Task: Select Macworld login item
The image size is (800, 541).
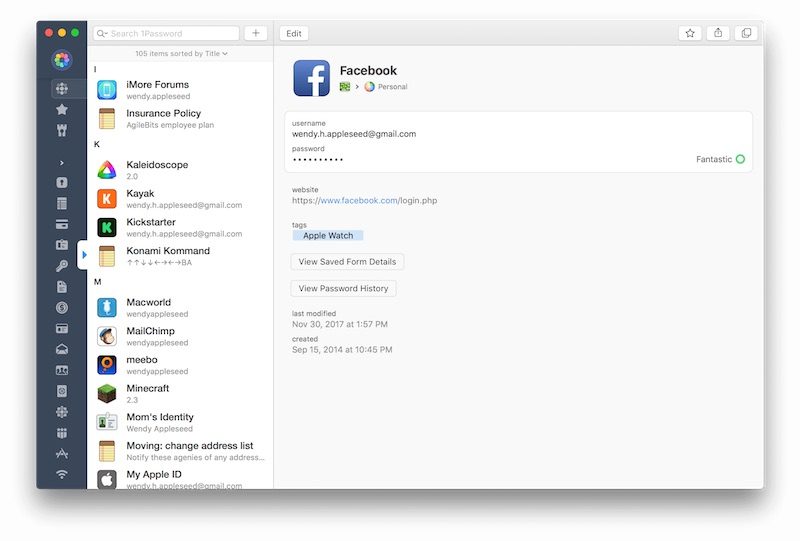Action: tap(181, 307)
